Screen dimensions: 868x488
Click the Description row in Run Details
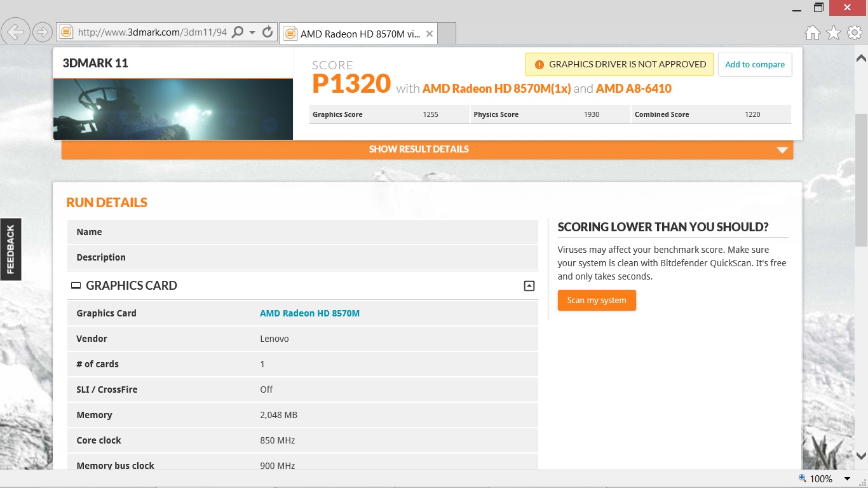(302, 257)
